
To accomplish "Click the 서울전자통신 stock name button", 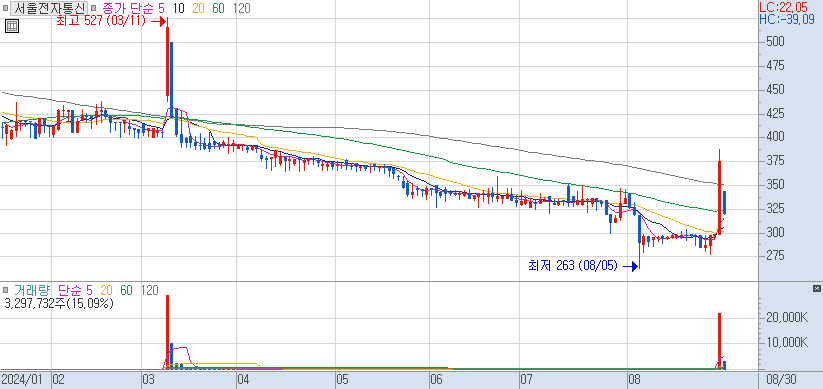I will pos(49,8).
